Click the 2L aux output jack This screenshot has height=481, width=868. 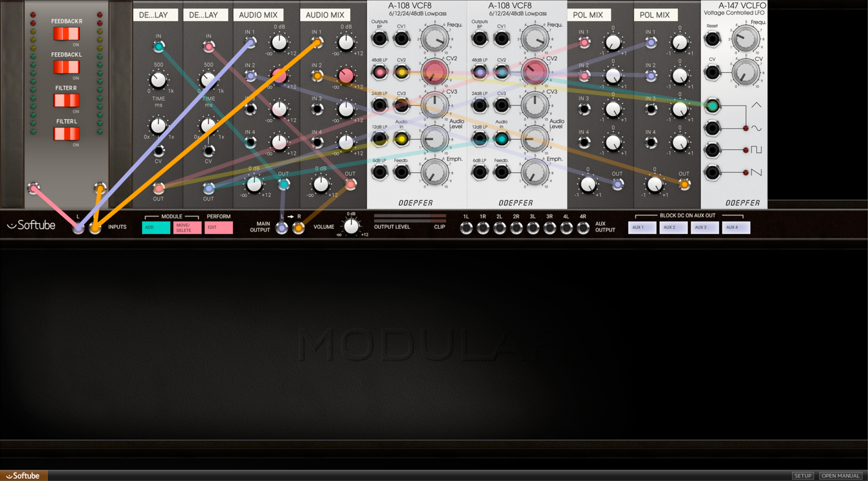(x=500, y=227)
